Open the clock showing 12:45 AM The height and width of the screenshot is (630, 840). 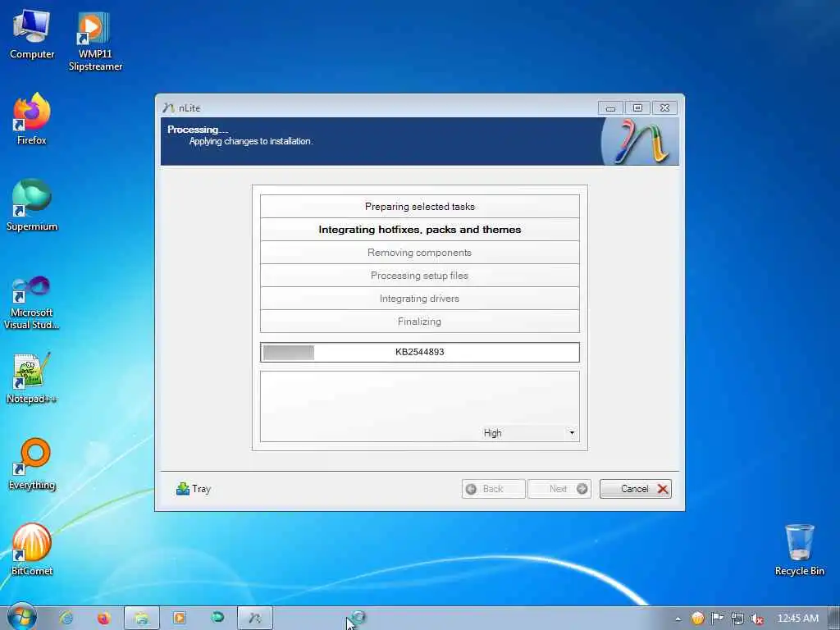(797, 619)
